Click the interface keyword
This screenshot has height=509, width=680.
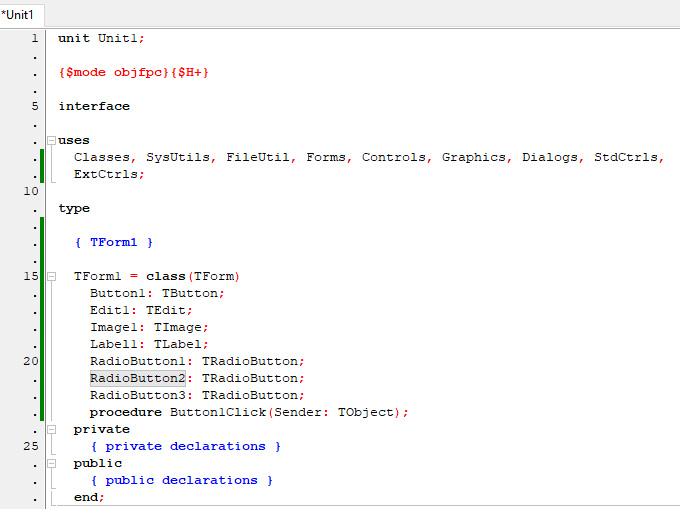tap(94, 106)
